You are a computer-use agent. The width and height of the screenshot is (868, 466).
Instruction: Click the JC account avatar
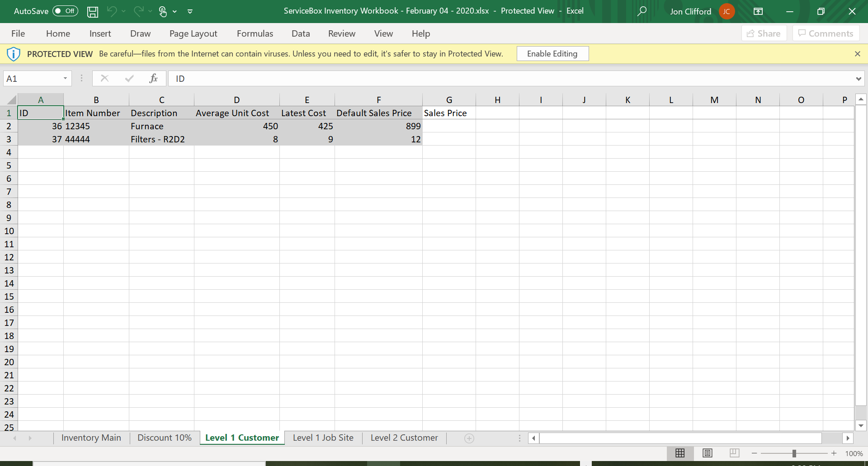coord(726,11)
